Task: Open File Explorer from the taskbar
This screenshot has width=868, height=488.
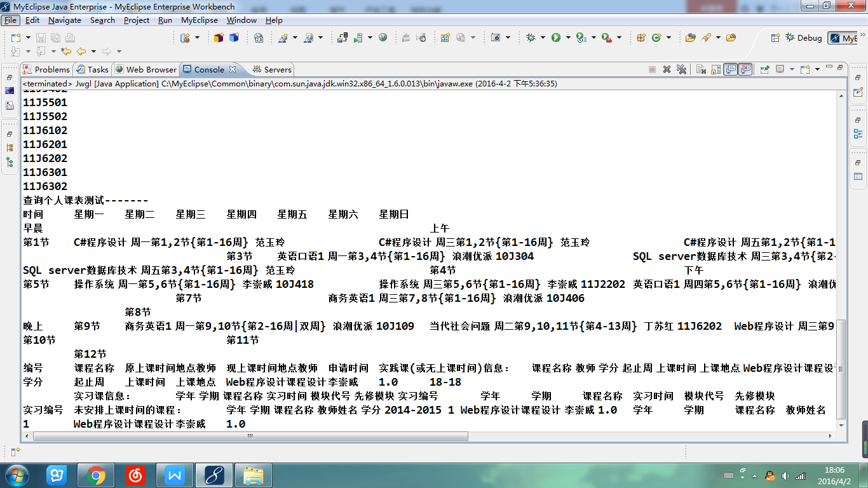Action: (x=254, y=475)
